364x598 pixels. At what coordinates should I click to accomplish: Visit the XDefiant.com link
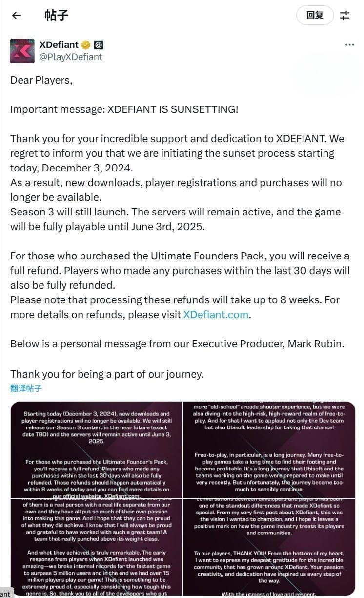click(216, 314)
